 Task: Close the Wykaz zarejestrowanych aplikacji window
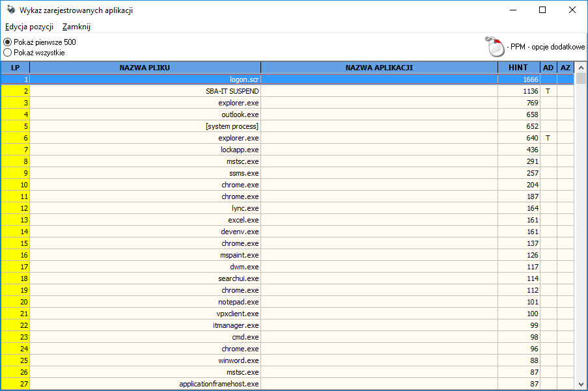(572, 10)
